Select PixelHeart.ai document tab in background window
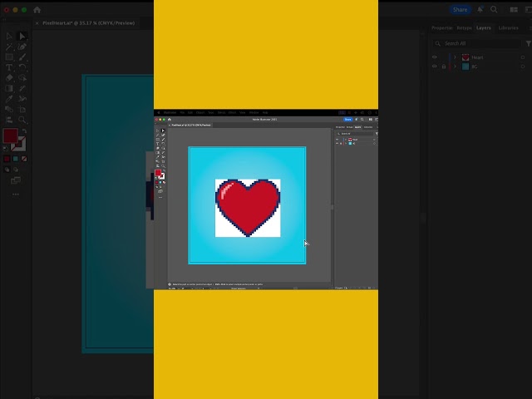Screen dimensions: 532x399 (x=89, y=23)
